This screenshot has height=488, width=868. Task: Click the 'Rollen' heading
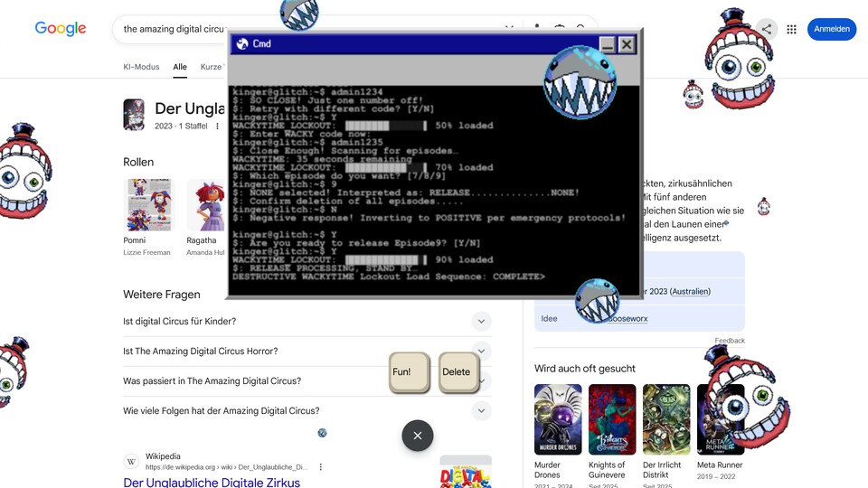tap(138, 162)
